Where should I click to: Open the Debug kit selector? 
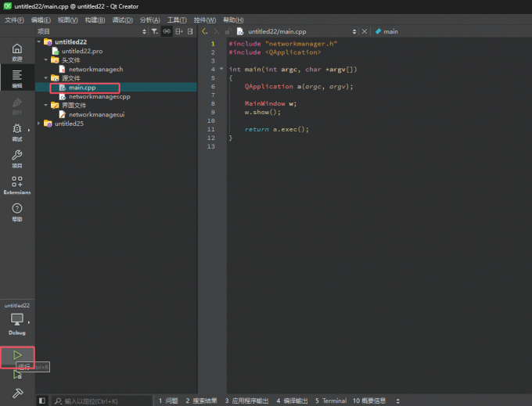pos(17,322)
